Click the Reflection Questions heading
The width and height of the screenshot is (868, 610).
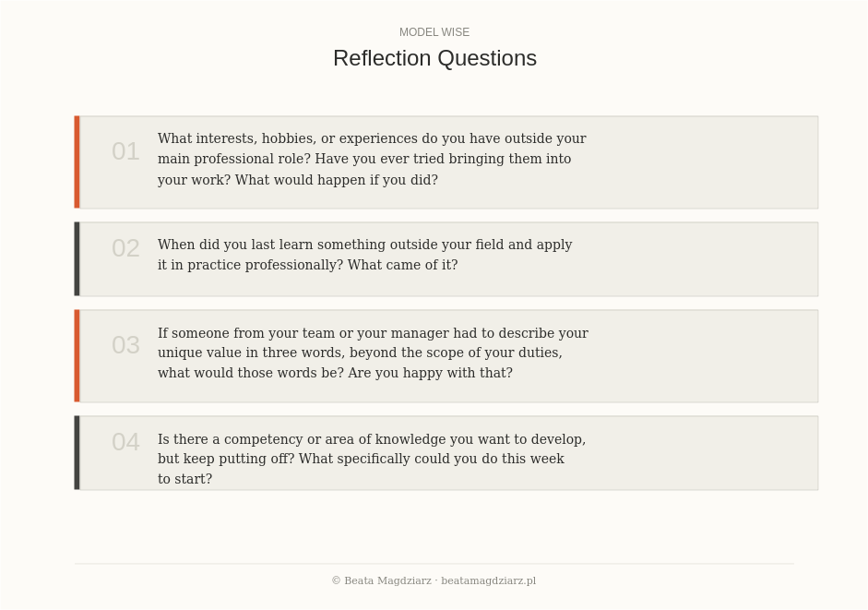point(434,58)
